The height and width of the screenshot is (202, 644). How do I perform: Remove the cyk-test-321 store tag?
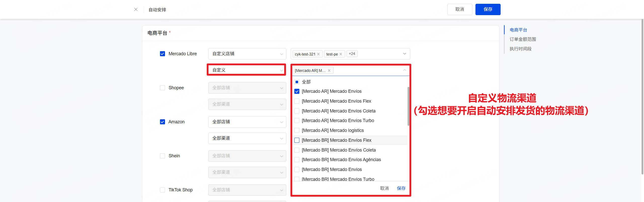tap(318, 54)
